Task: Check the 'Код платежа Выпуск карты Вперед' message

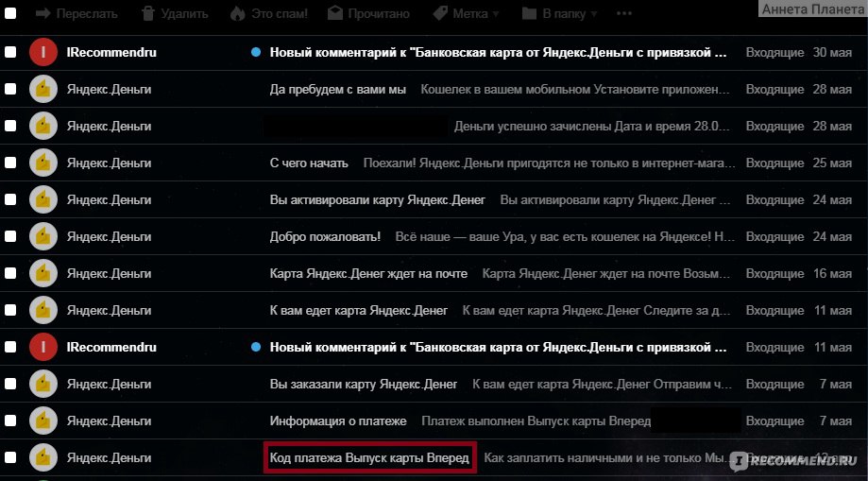Action: click(x=10, y=457)
